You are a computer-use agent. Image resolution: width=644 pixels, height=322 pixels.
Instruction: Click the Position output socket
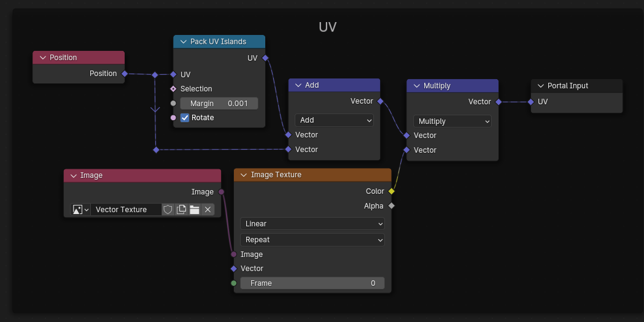pyautogui.click(x=125, y=74)
